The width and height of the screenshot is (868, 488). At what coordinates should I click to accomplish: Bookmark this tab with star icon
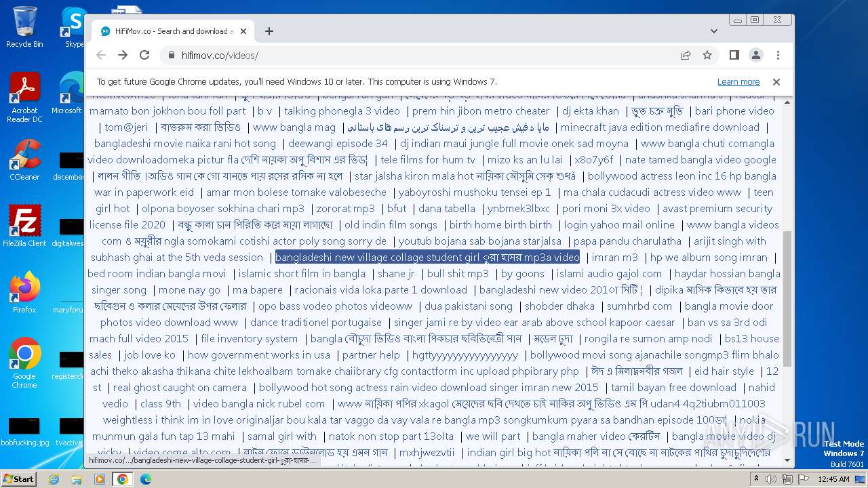coord(707,55)
